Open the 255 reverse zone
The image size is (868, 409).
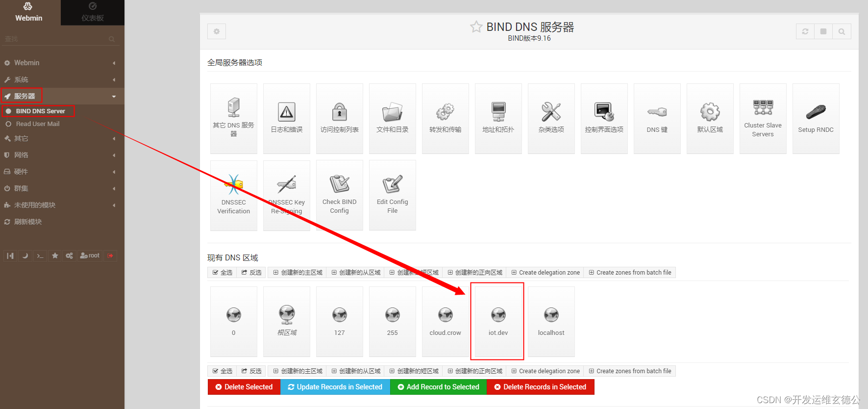(393, 322)
